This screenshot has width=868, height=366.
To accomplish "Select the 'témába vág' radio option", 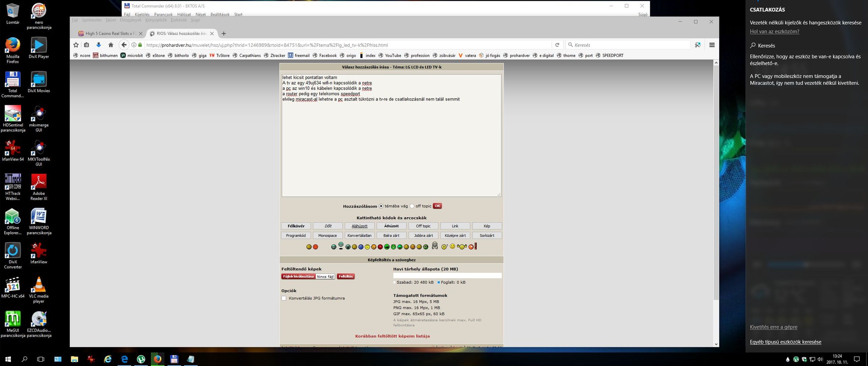I will pyautogui.click(x=381, y=206).
